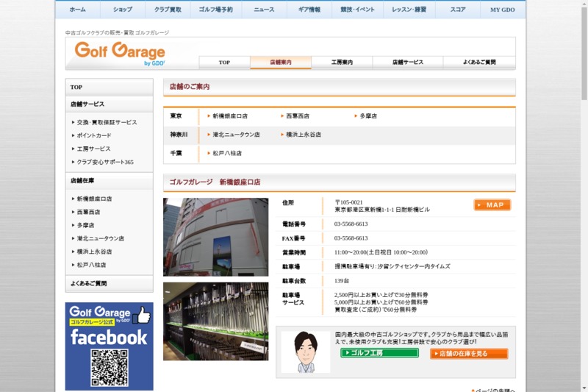Click the 139台 parking count
The height and width of the screenshot is (392, 588).
pyautogui.click(x=342, y=281)
